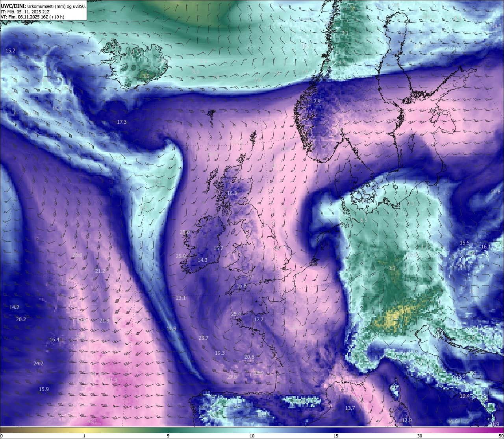
Task: Click the 17.7 value over Brittany
Action: [258, 320]
